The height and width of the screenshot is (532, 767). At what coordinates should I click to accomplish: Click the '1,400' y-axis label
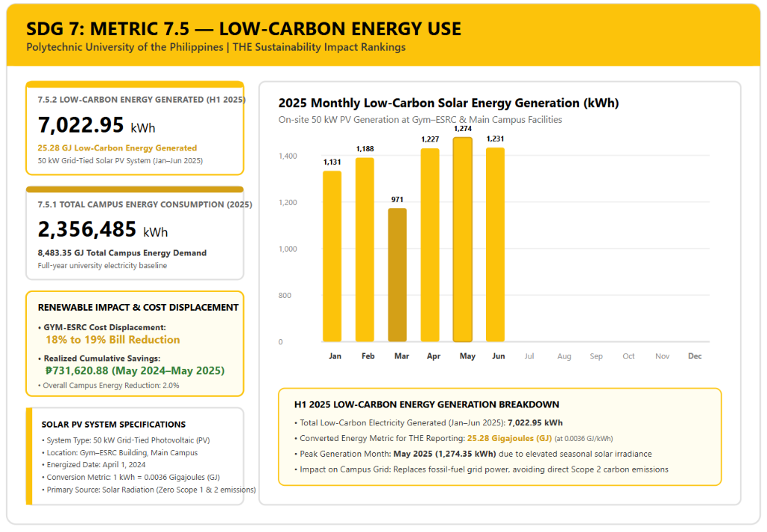coord(288,156)
